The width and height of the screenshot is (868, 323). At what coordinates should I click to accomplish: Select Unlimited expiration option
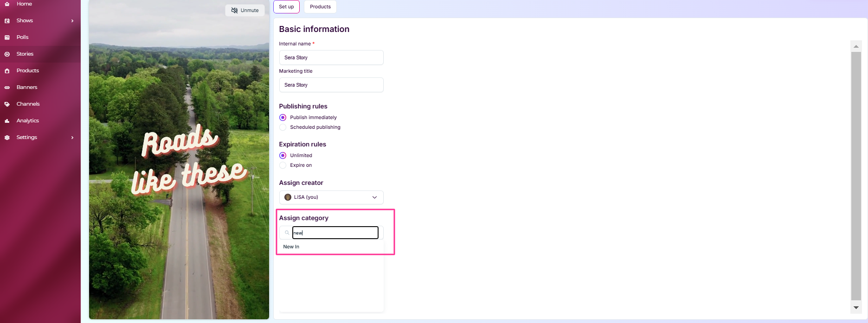283,156
